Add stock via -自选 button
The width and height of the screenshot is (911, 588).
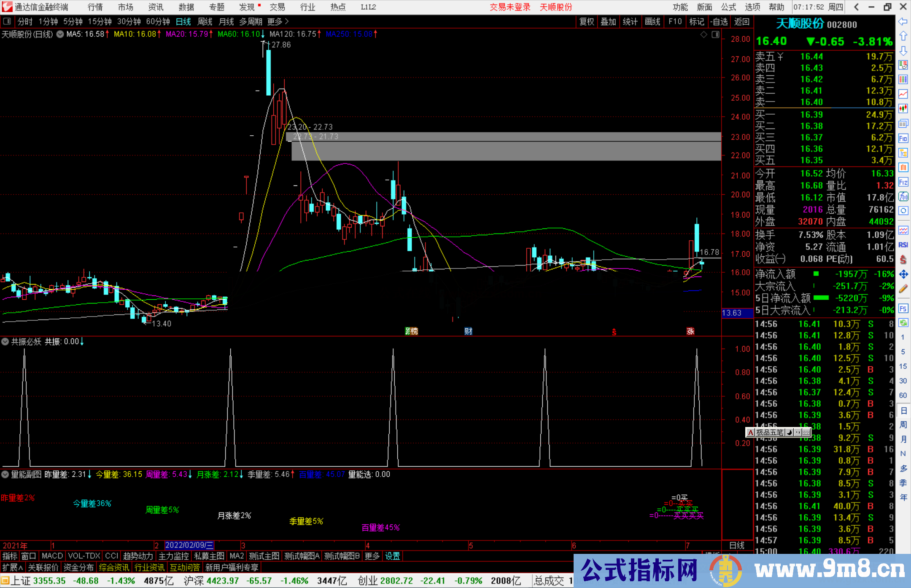(x=719, y=21)
